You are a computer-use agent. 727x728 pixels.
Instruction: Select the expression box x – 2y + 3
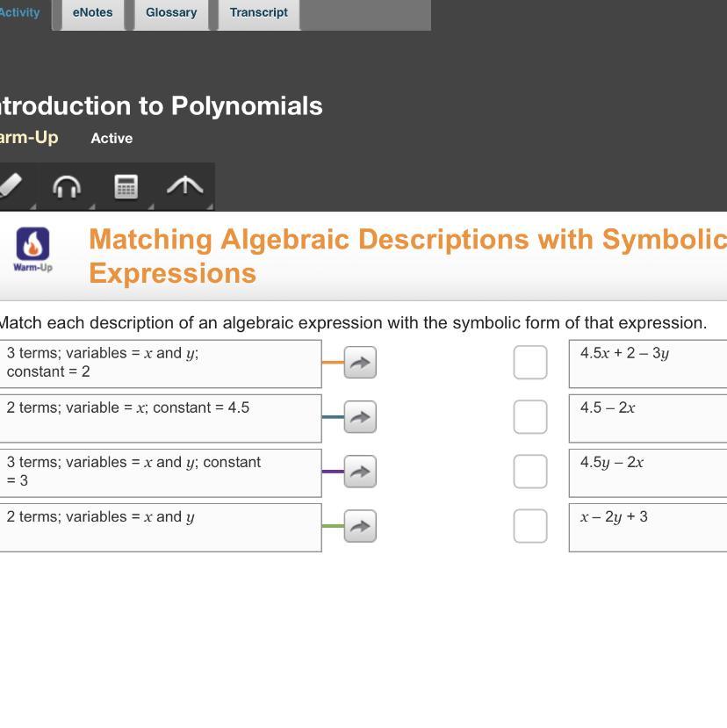pos(648,528)
